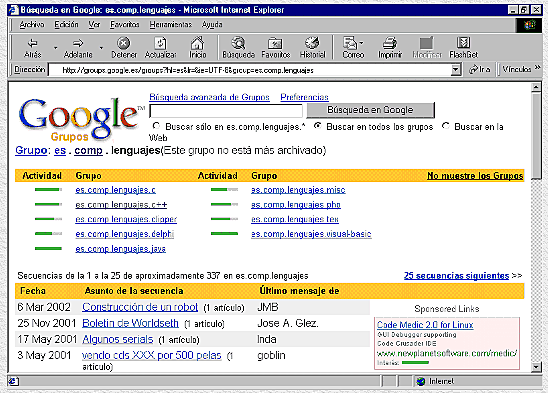Select Buscar en todos los grupos radio
The height and width of the screenshot is (394, 548).
point(317,126)
